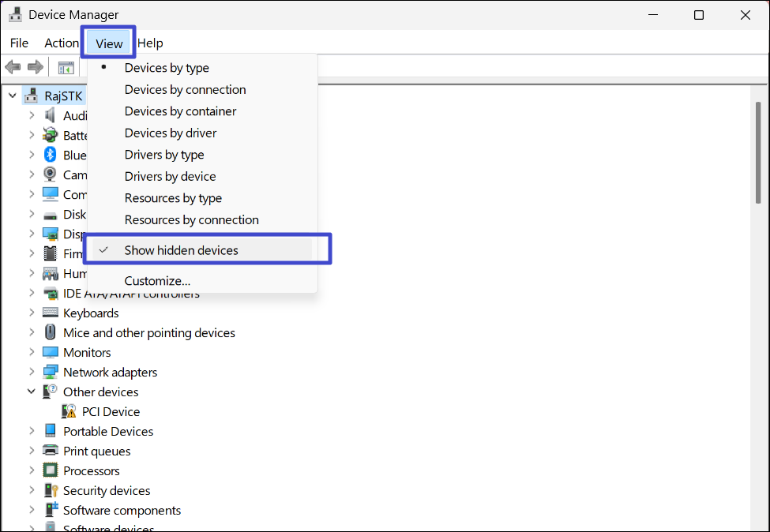Click the Keyboards category icon
The width and height of the screenshot is (770, 532).
(50, 312)
